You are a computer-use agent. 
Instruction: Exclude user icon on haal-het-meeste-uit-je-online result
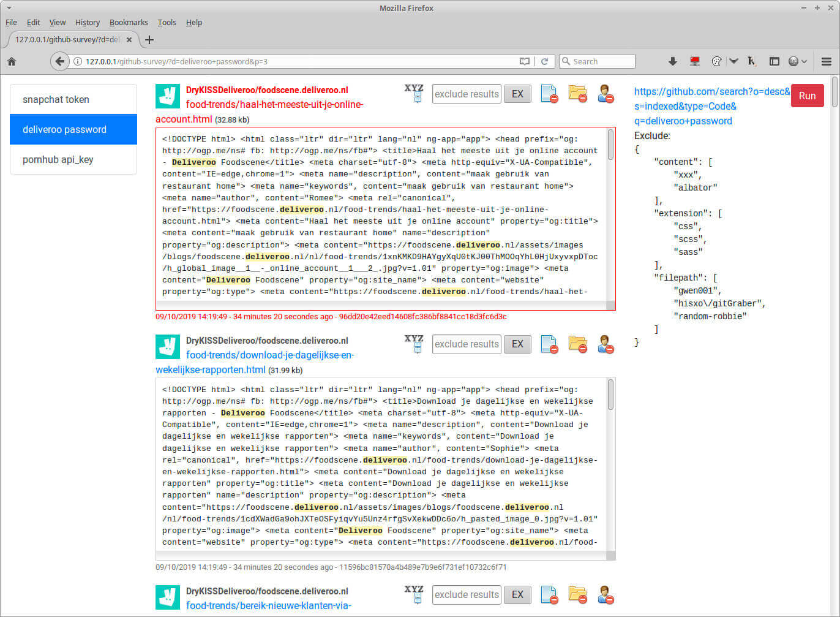pos(606,94)
